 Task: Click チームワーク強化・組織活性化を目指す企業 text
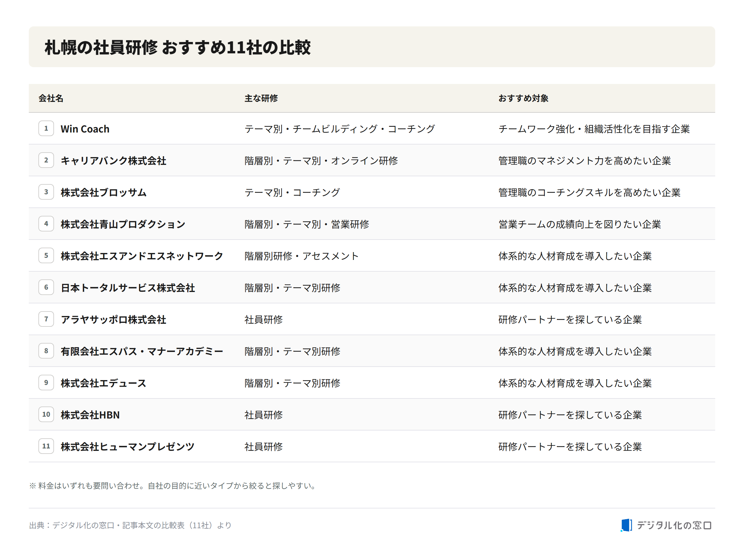(x=594, y=129)
